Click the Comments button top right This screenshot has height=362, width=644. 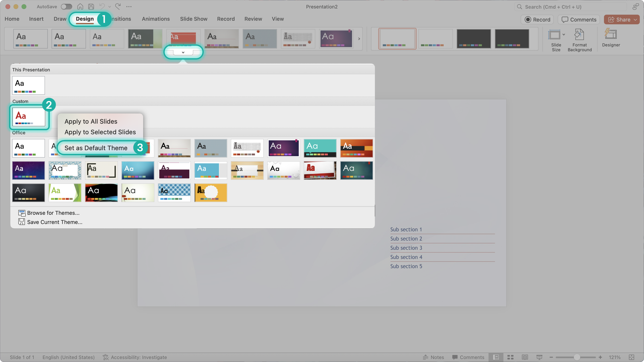(579, 20)
